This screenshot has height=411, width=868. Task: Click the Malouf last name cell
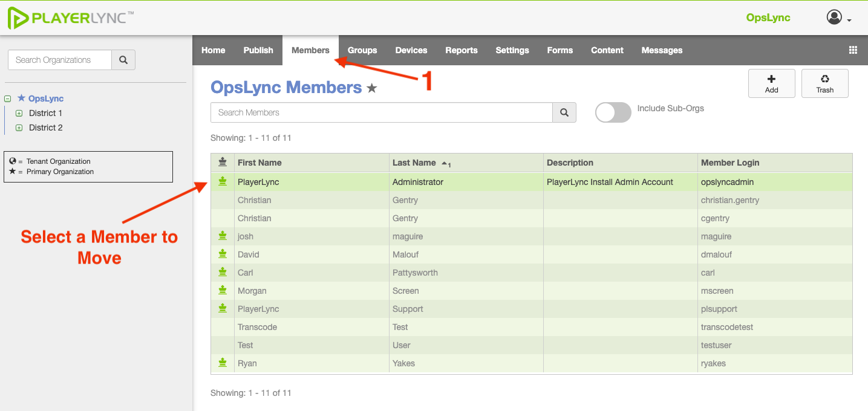(466, 254)
